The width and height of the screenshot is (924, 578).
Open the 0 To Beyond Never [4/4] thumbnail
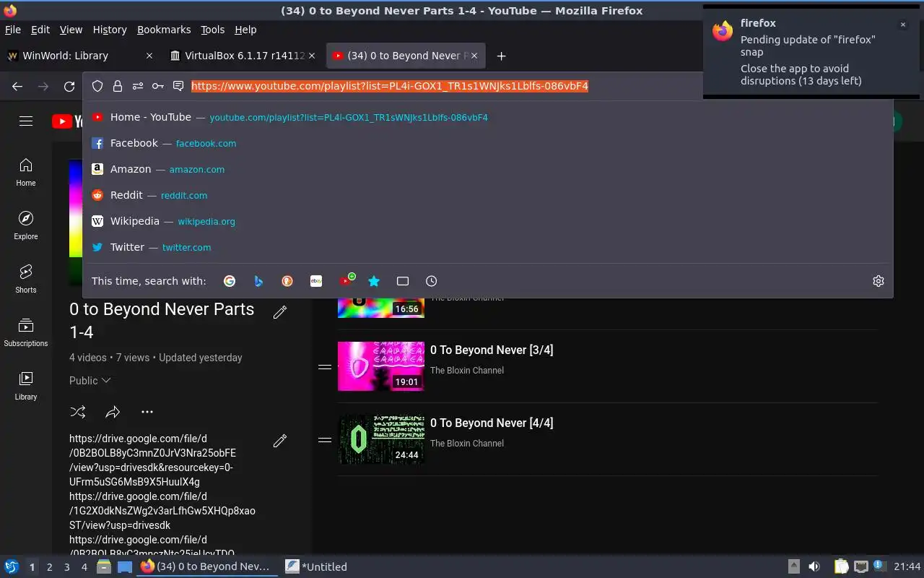[381, 439]
